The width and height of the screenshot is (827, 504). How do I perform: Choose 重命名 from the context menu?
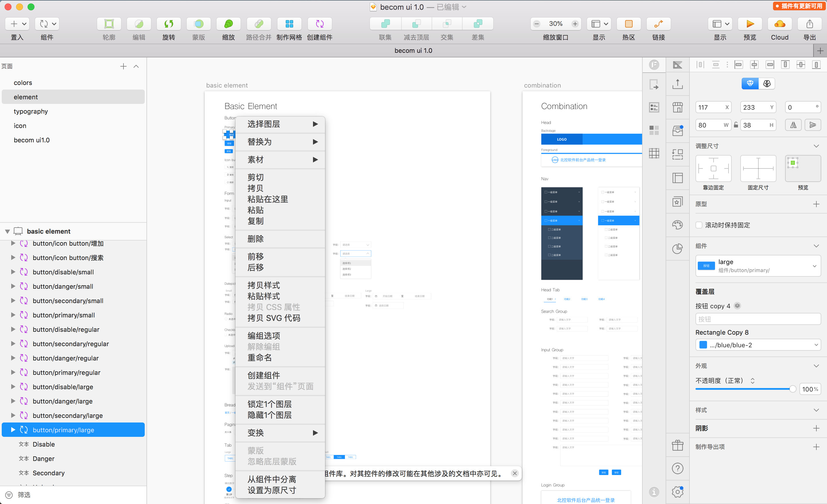tap(260, 358)
